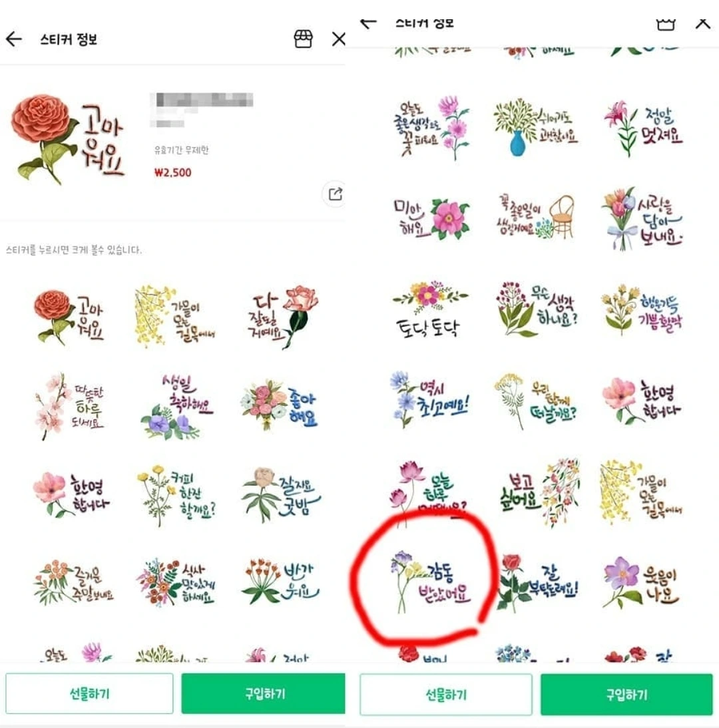Image resolution: width=719 pixels, height=728 pixels.
Task: Preview the 토닥토닥 flower sticker
Action: click(429, 309)
